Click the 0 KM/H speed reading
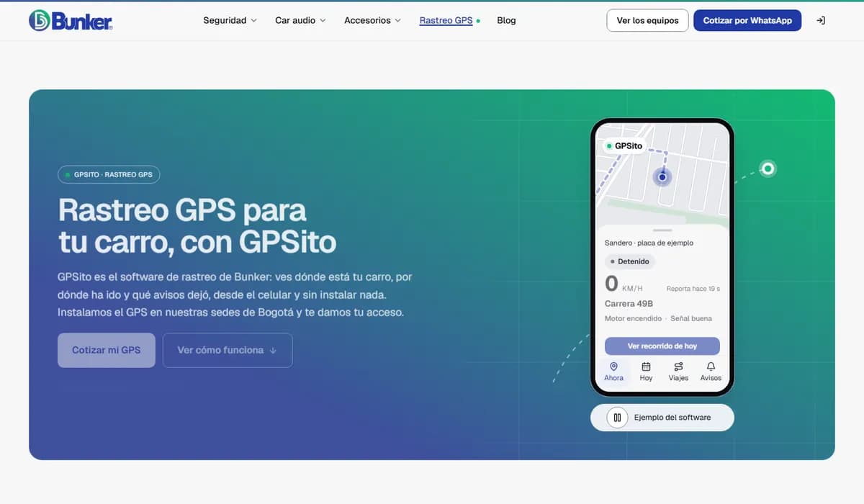864x504 pixels. [x=624, y=284]
